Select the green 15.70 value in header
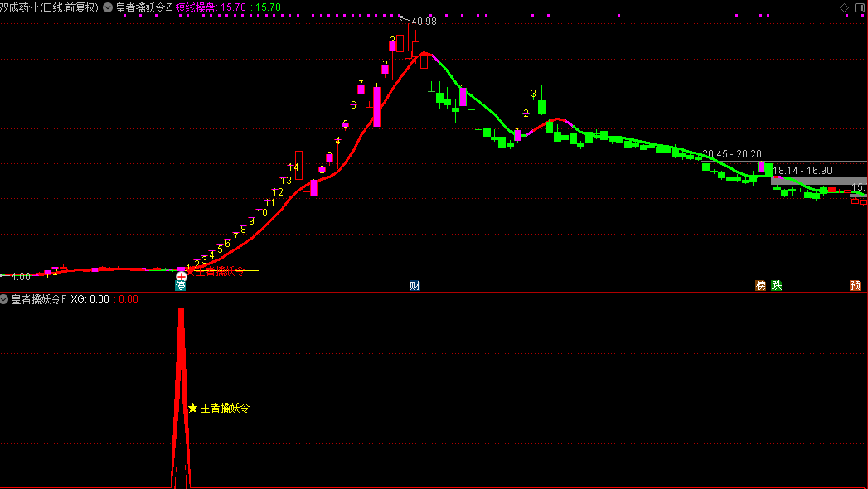This screenshot has width=868, height=489. point(269,7)
